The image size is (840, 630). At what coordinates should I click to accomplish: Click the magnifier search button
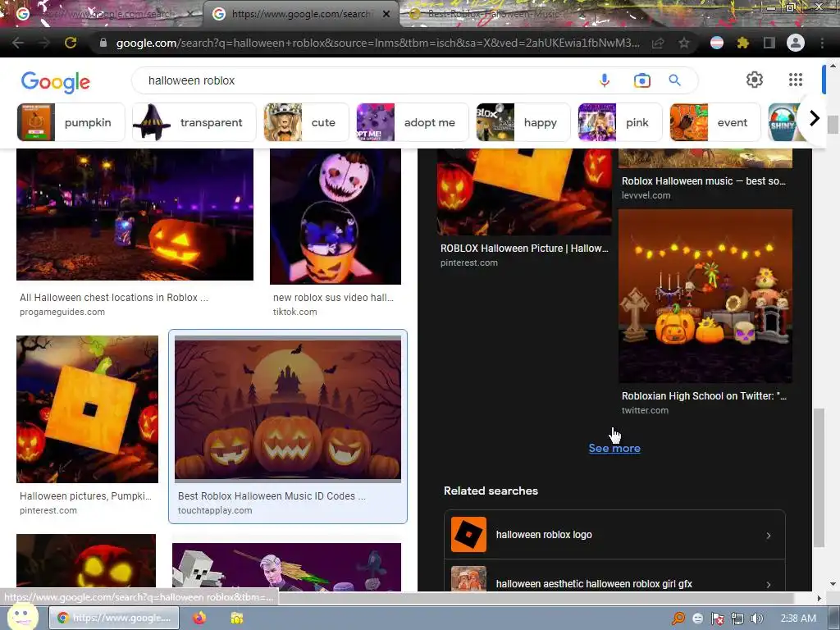coord(674,80)
